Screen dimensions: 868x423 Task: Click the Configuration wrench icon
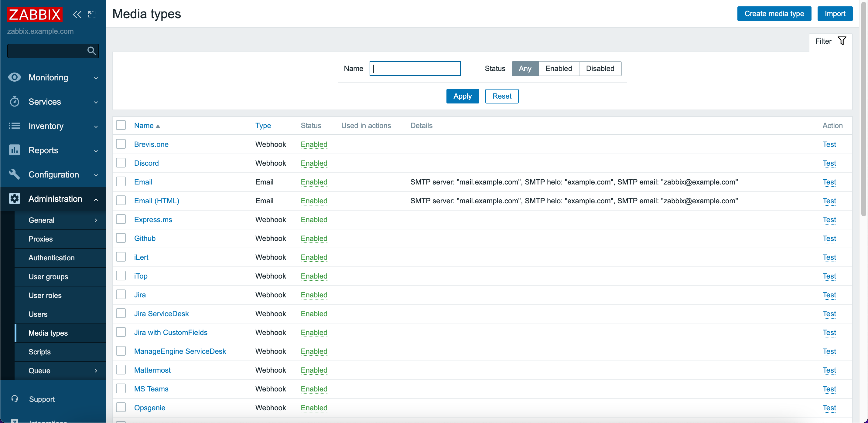point(15,174)
